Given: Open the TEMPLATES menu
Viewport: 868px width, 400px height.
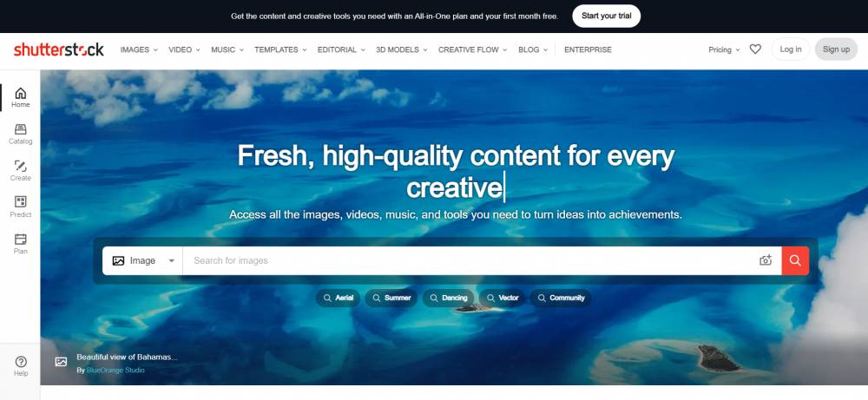Looking at the screenshot, I should (x=280, y=49).
